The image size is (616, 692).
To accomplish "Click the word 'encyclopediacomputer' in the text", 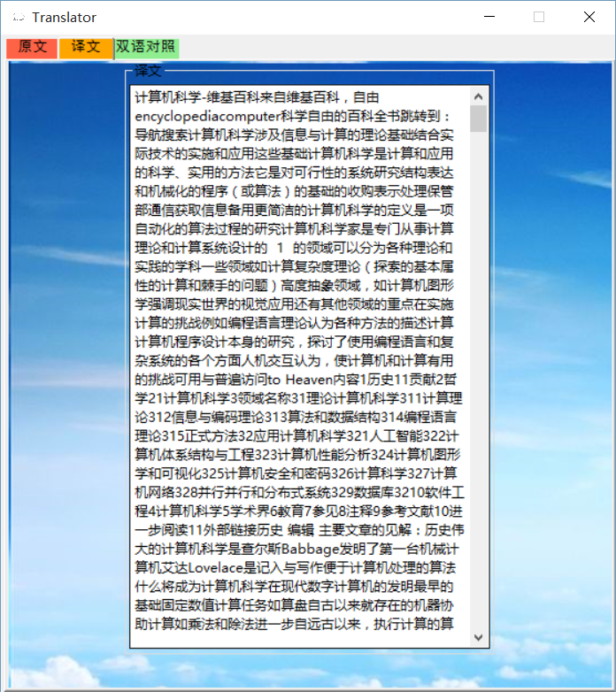I will (208, 116).
